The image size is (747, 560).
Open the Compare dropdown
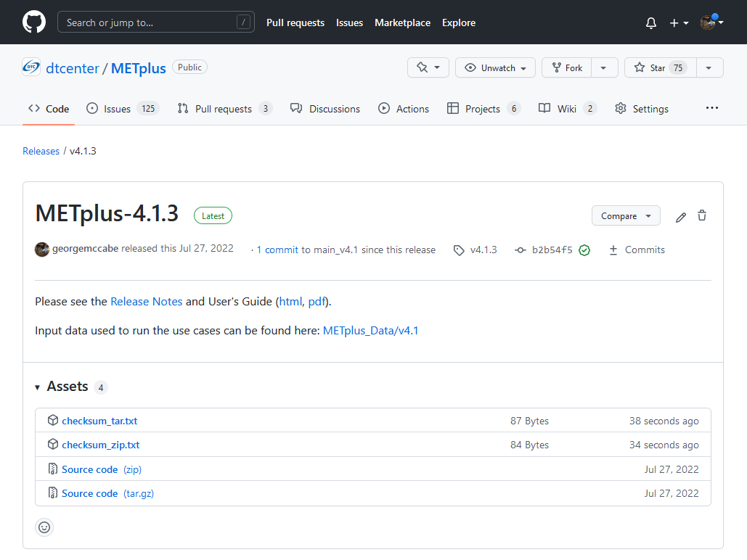click(625, 215)
